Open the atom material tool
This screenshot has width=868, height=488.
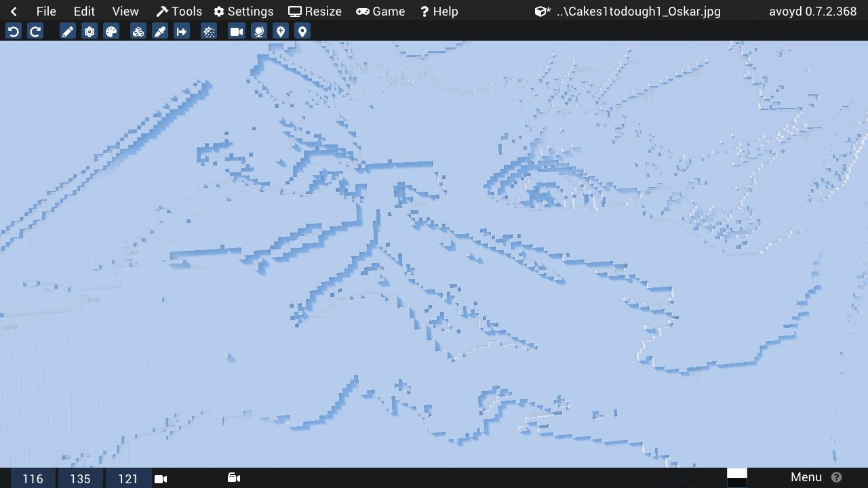coord(90,31)
